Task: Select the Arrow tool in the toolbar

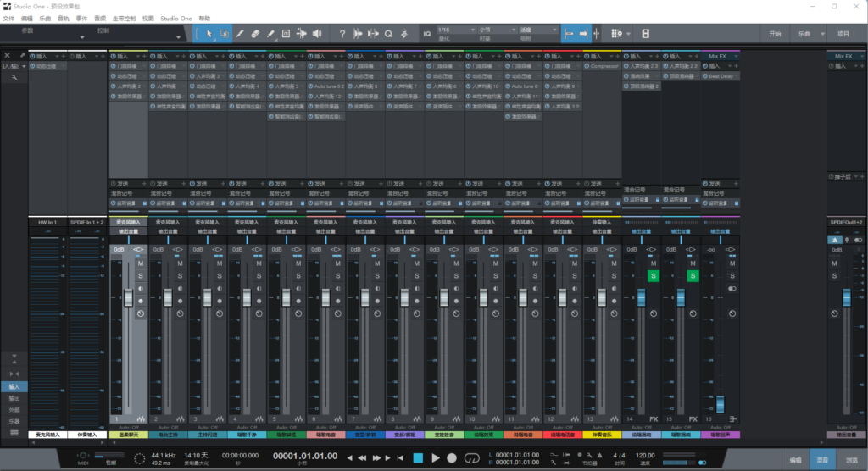Action: 209,34
